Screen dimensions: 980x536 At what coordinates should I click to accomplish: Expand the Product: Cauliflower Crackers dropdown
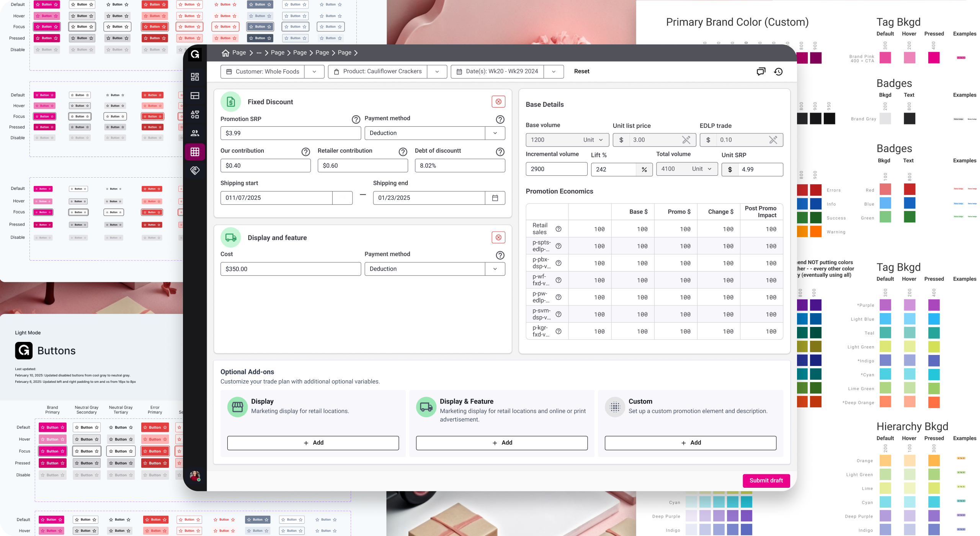tap(437, 72)
